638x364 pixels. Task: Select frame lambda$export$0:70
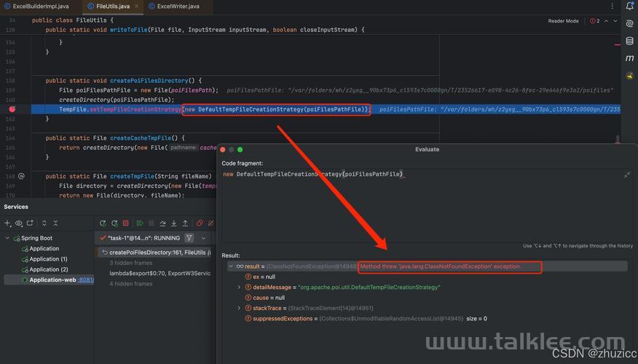[x=160, y=273]
